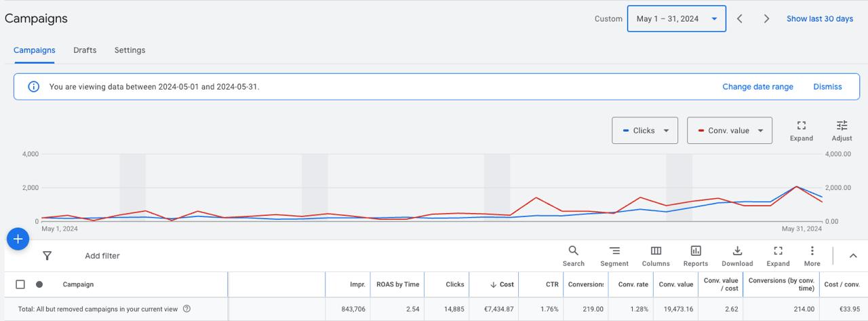Download the campaign table data
This screenshot has width=868, height=321.
pyautogui.click(x=737, y=255)
